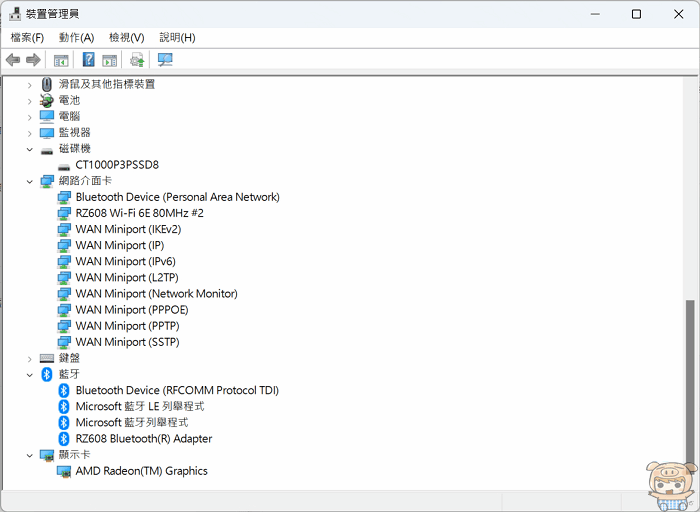The image size is (700, 512).
Task: Click the mouse icon beside 滑鼠及其他指標裝置
Action: tap(46, 84)
